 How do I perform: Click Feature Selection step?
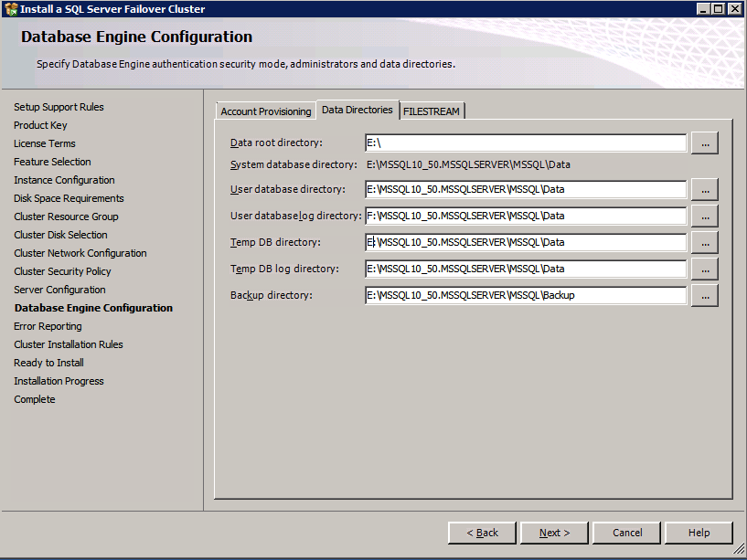(52, 162)
